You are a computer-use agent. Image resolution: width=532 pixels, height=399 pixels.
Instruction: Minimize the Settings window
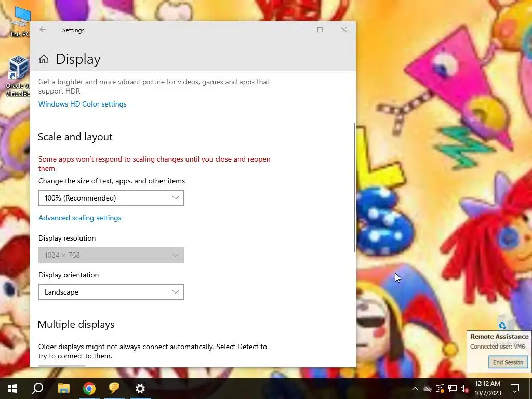296,30
